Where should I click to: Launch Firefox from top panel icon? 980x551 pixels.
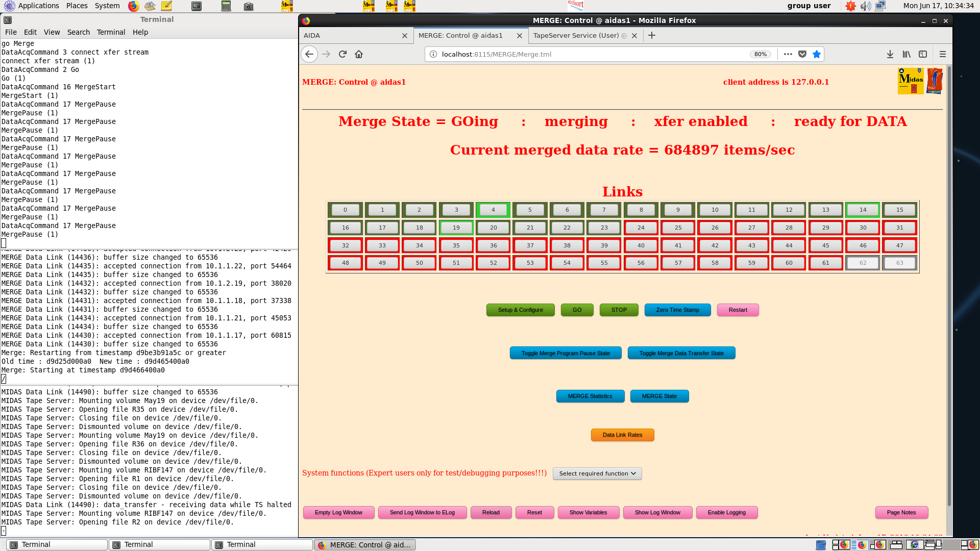pyautogui.click(x=133, y=6)
